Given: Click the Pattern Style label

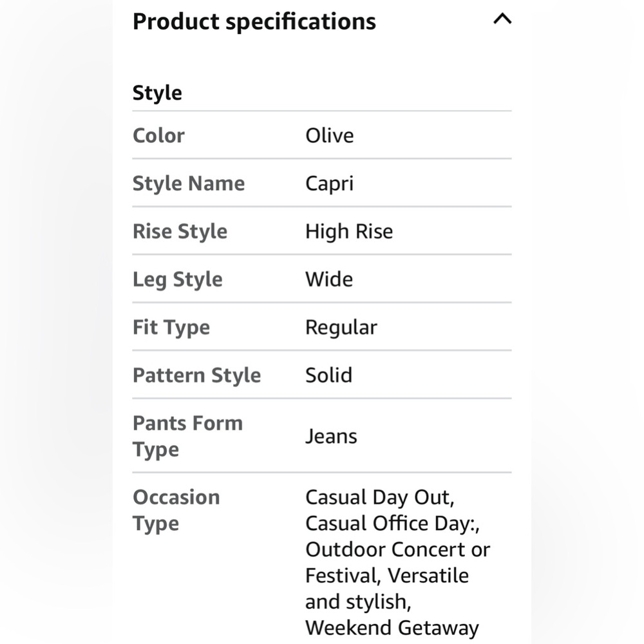Looking at the screenshot, I should 196,375.
